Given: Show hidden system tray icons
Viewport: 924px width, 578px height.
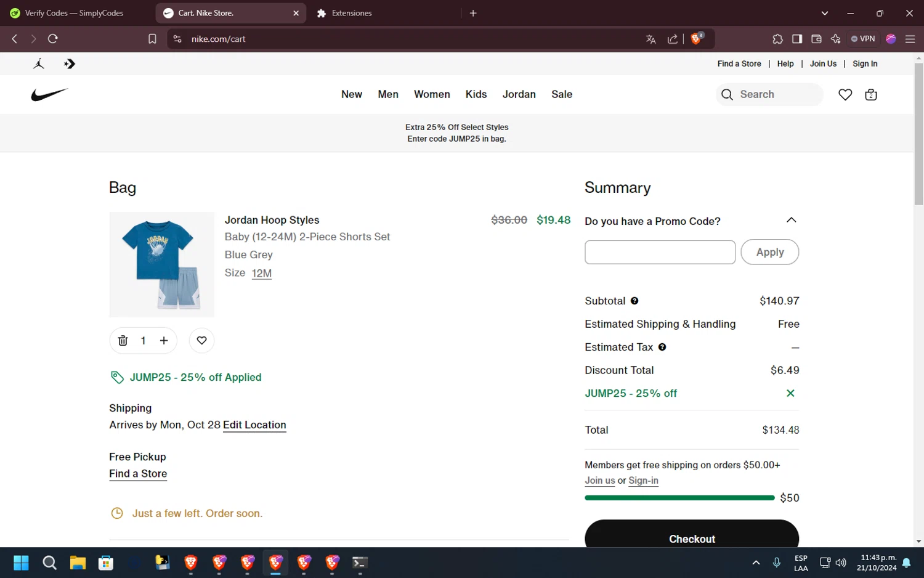Looking at the screenshot, I should (756, 563).
